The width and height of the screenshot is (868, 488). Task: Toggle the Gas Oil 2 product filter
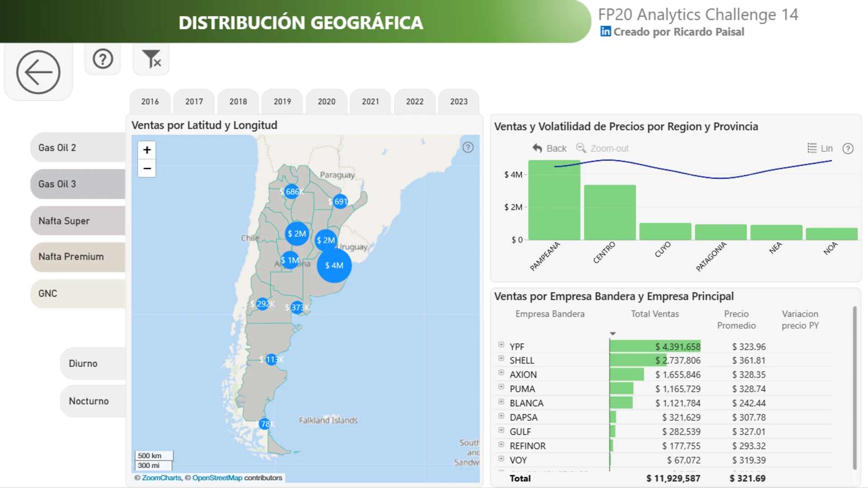78,148
